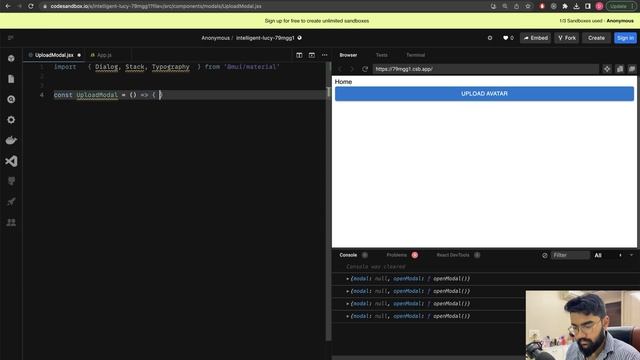Click the Fork button

click(x=567, y=38)
